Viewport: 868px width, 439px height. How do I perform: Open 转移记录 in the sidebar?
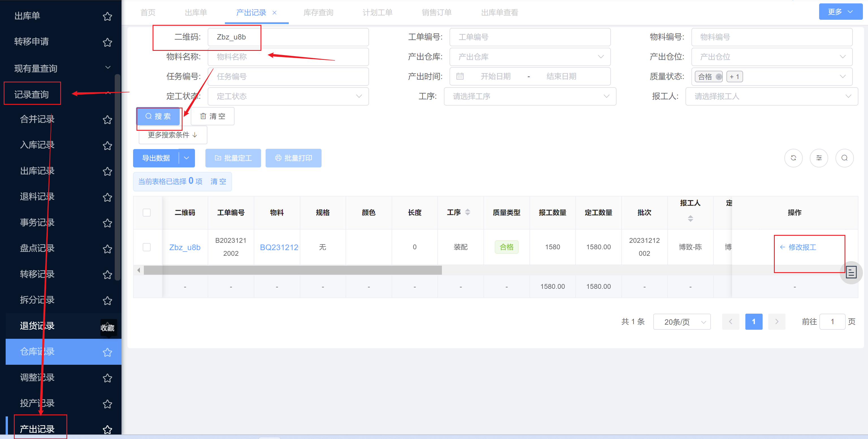(37, 274)
